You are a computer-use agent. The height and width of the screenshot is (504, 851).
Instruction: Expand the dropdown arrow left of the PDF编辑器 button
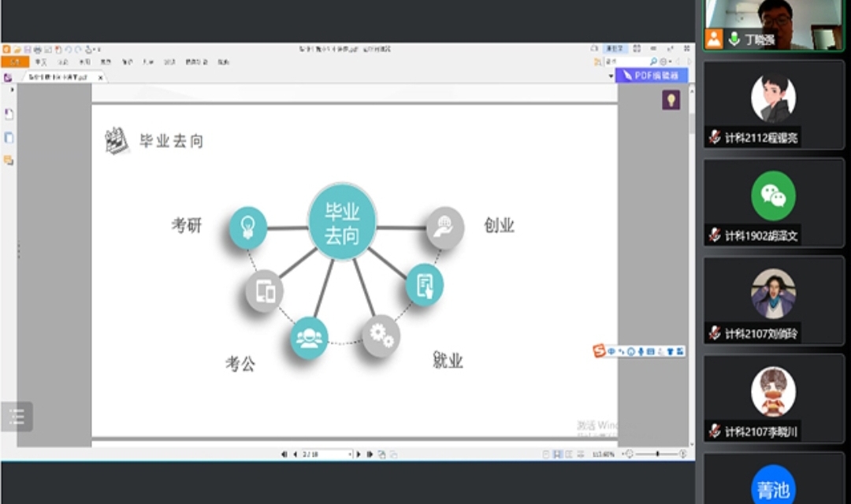tap(611, 75)
